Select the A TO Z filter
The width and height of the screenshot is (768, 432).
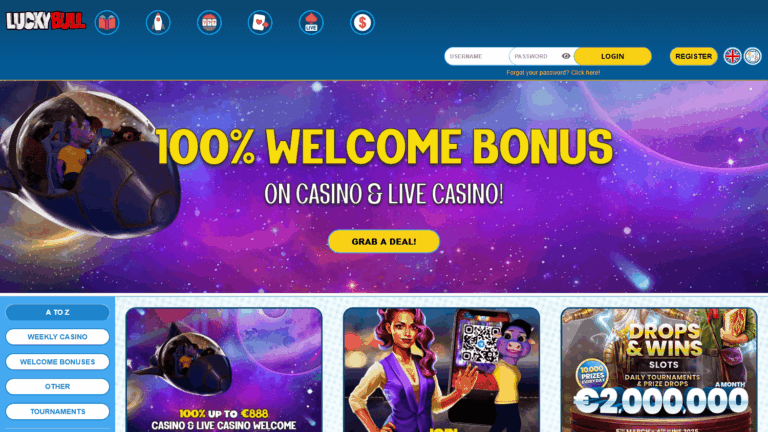click(57, 312)
